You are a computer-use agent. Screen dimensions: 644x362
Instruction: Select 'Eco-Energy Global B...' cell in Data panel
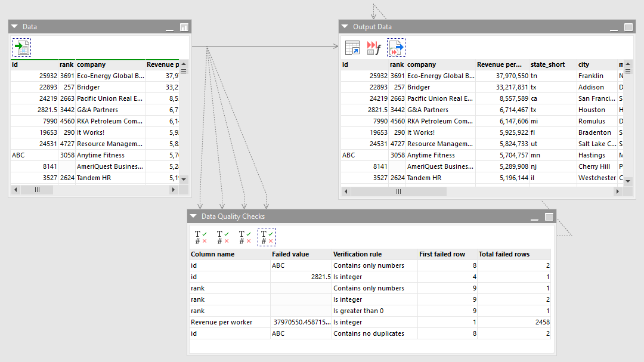coord(110,76)
